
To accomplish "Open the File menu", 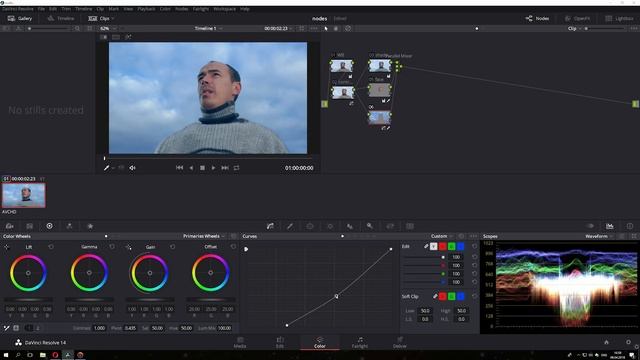I will 41,9.
